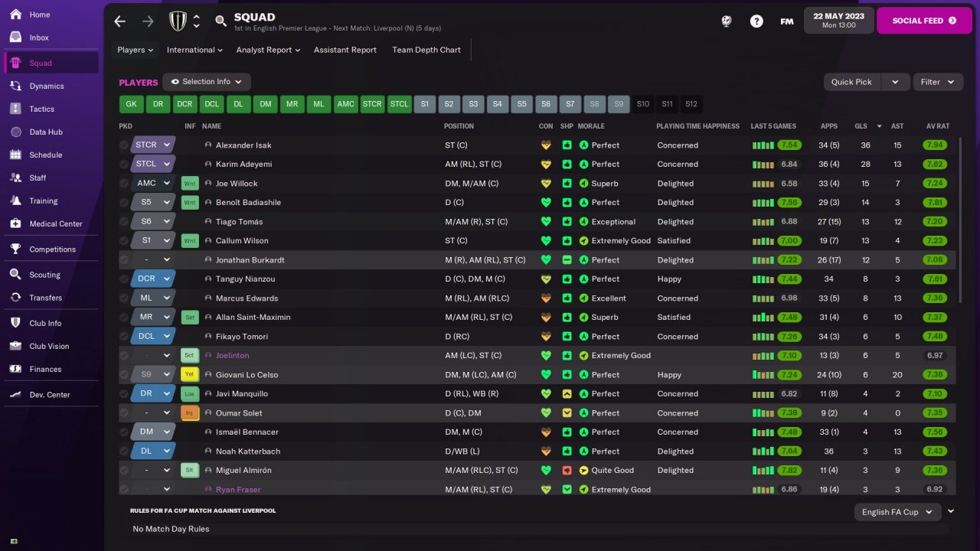Toggle pick checkbox for Jonathan Burkardt
The height and width of the screenshot is (551, 980).
pyautogui.click(x=124, y=259)
